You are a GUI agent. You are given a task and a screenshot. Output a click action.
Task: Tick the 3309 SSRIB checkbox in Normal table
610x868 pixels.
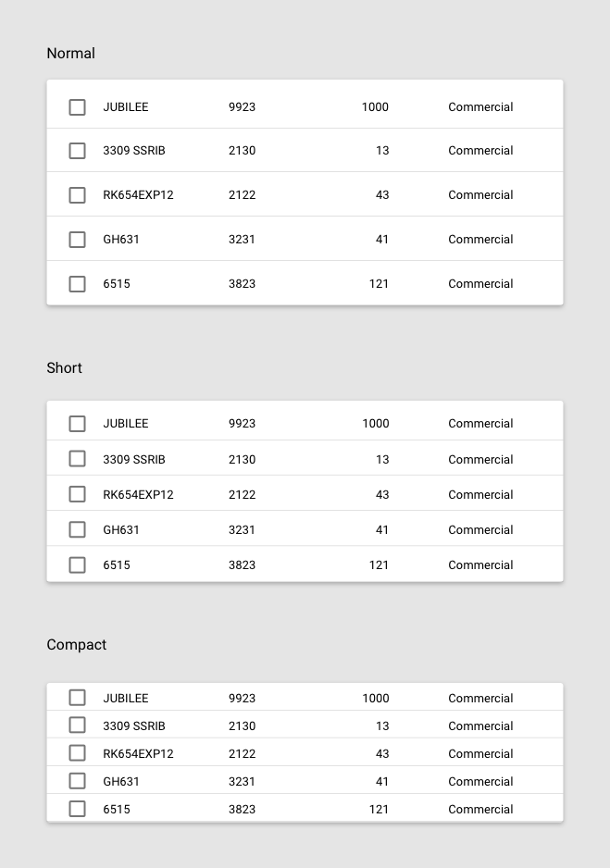click(x=78, y=151)
